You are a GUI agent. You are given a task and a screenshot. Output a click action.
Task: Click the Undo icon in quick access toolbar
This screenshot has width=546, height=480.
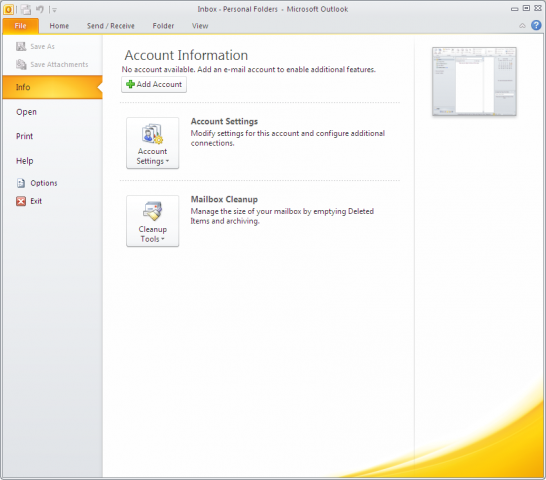(x=40, y=9)
